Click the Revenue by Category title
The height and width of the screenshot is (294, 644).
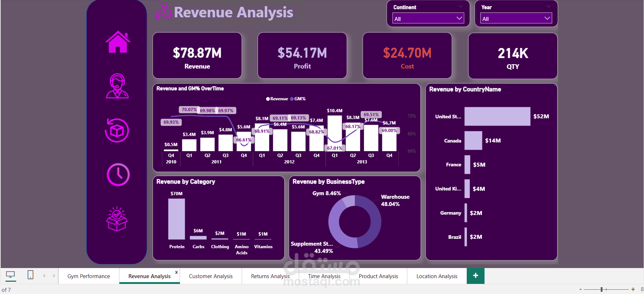pos(186,181)
